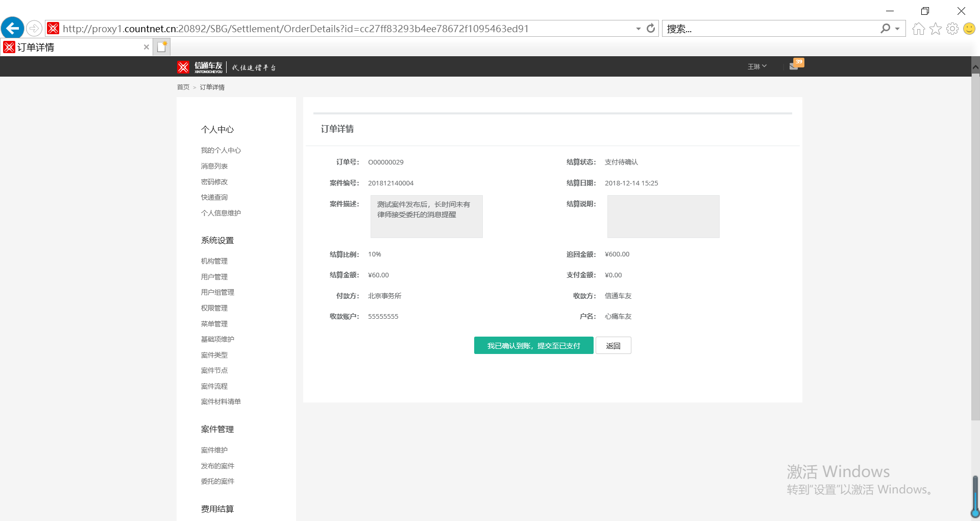The width and height of the screenshot is (980, 521).
Task: Open the favorites star icon
Action: [x=935, y=29]
